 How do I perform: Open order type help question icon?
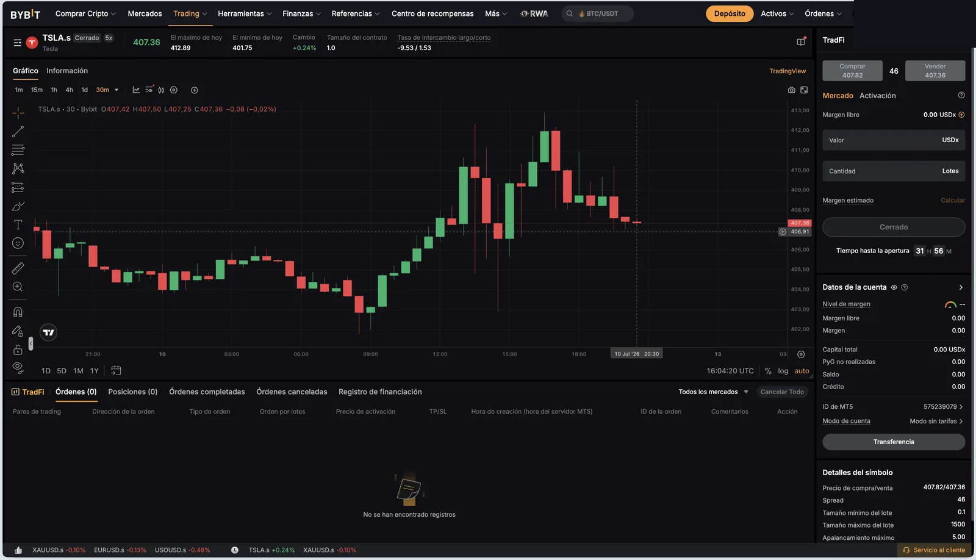pyautogui.click(x=961, y=95)
